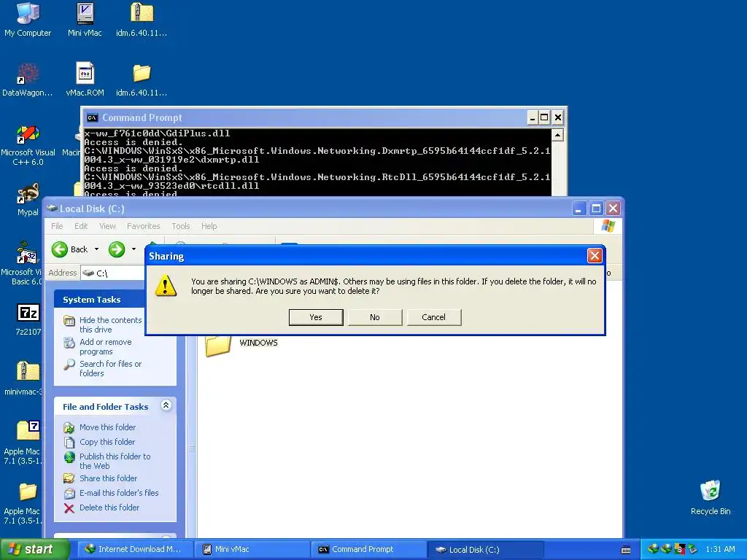Select the 7z2107 installer icon

coord(28,313)
